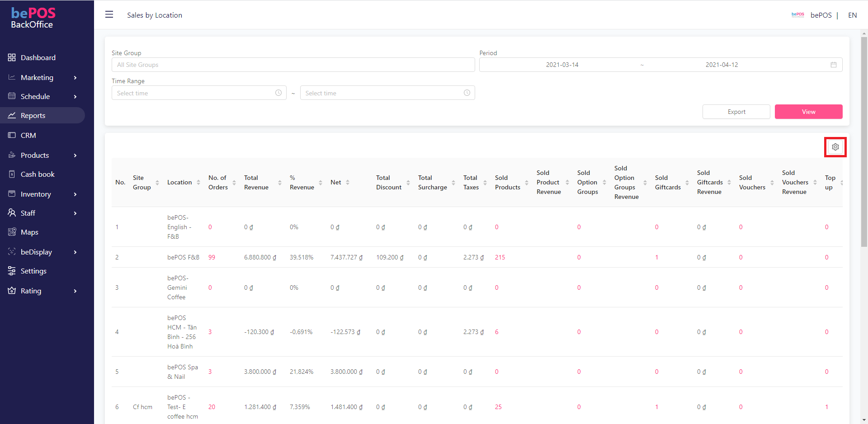Expand the Staff submenu chevron

[x=75, y=213]
